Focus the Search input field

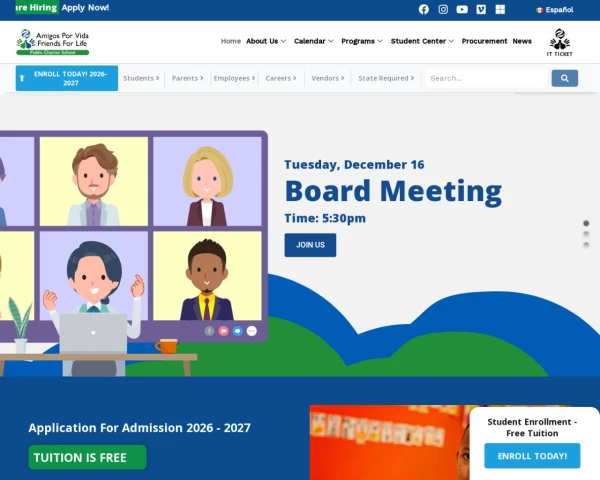485,78
